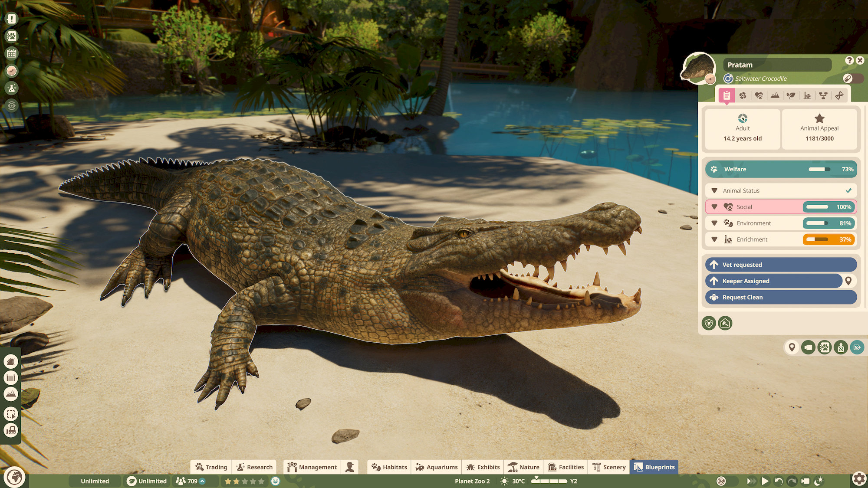
Task: Toggle the free camera mode icon
Action: coord(806,481)
